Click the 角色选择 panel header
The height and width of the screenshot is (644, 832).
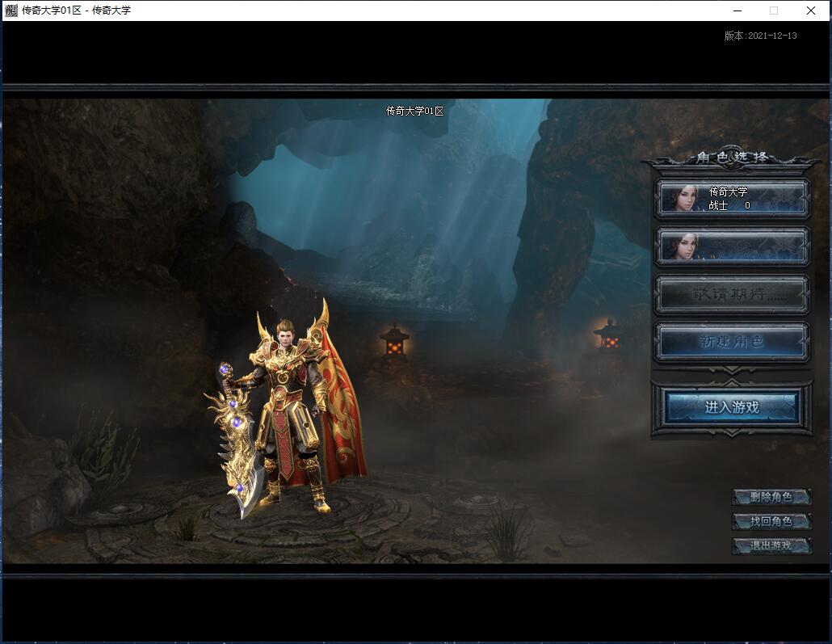tap(732, 157)
